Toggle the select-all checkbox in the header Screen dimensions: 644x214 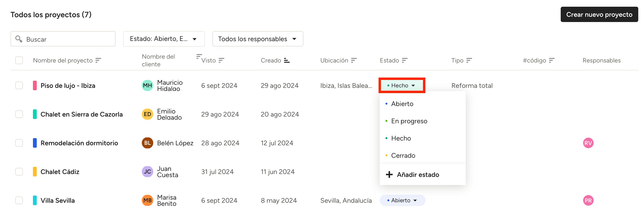[x=19, y=60]
